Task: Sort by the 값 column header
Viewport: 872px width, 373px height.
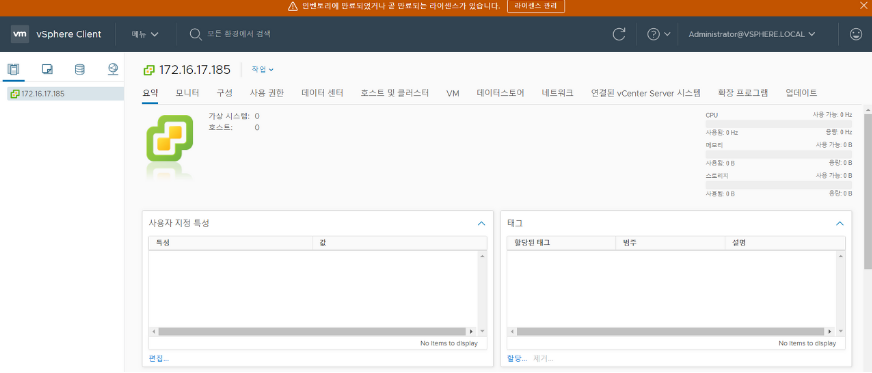Action: point(400,243)
